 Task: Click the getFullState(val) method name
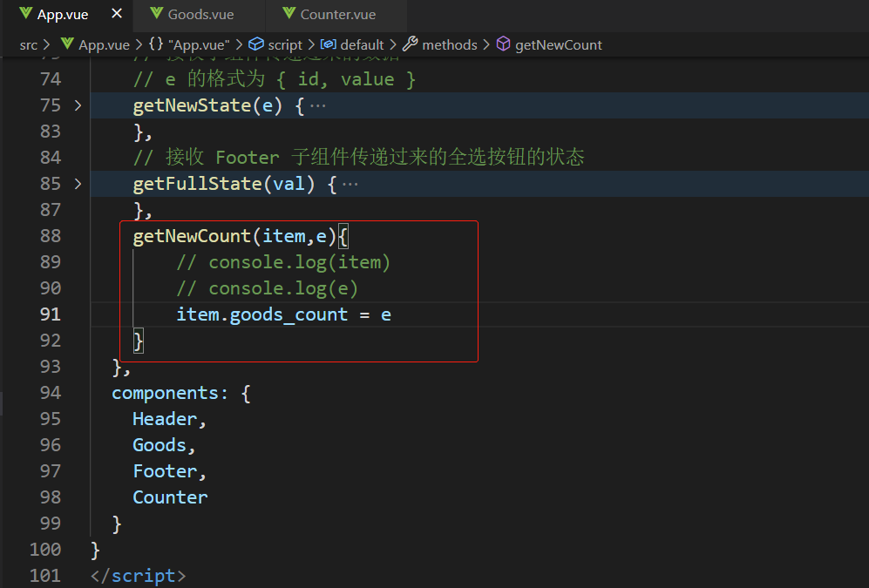coord(224,185)
